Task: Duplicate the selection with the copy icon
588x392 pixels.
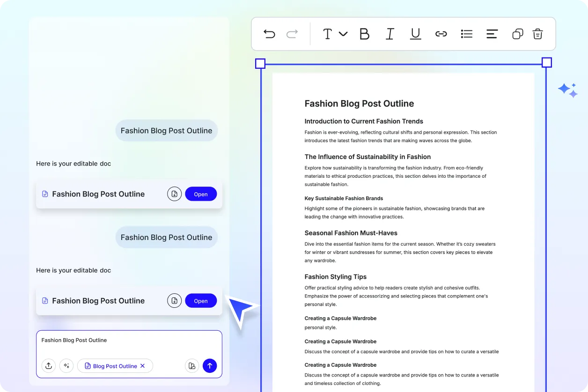Action: 517,34
